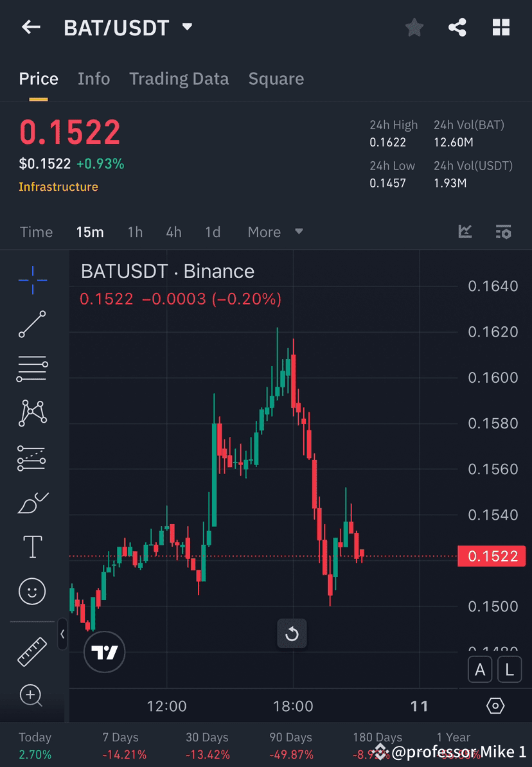This screenshot has height=767, width=532.
Task: Tap the 0.1522 price label on the axis
Action: point(492,556)
